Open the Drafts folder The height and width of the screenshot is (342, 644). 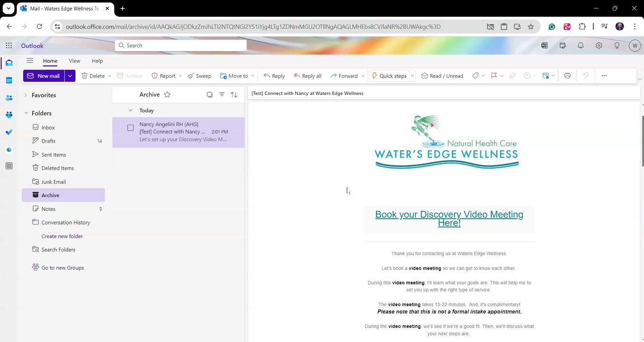click(x=63, y=141)
